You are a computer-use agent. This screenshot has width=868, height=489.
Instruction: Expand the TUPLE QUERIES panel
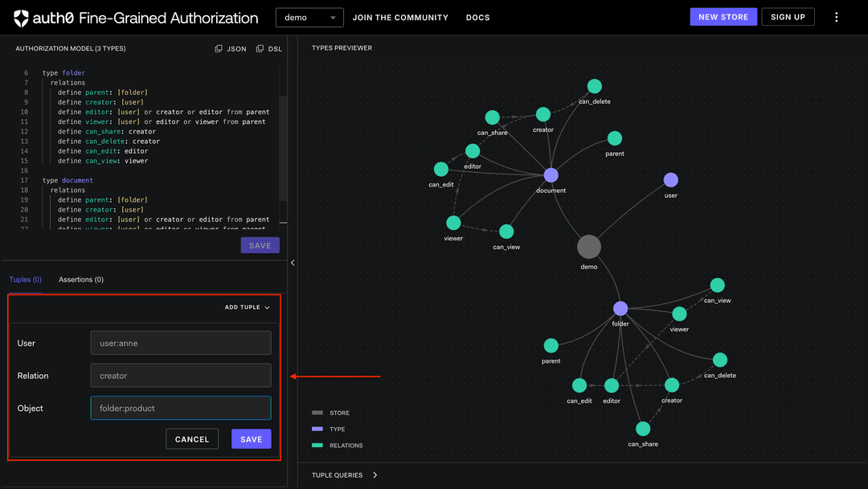pos(343,475)
